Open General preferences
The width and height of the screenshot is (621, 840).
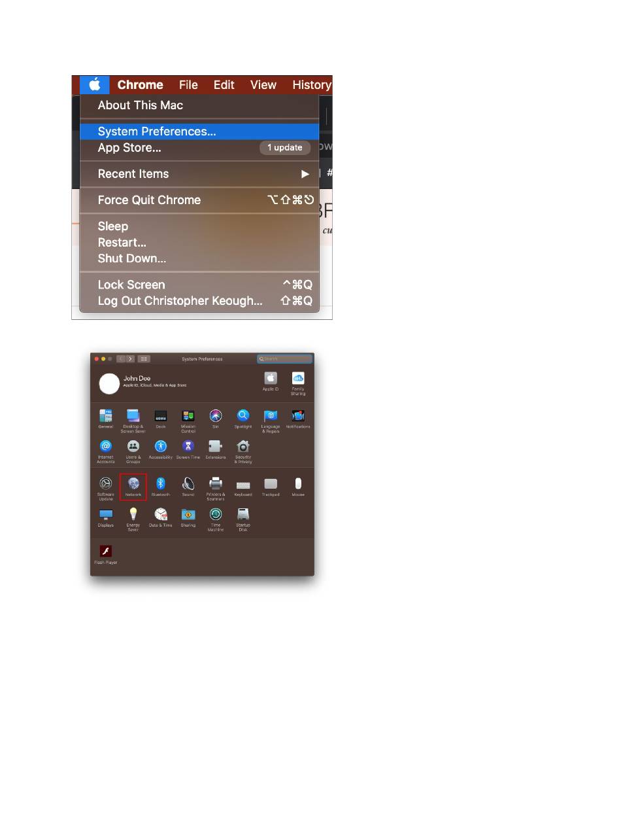(x=105, y=419)
